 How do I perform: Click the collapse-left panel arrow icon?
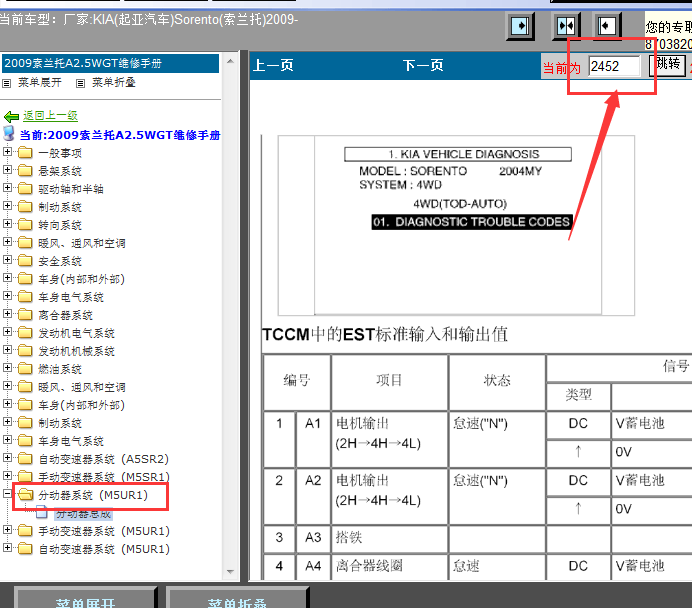coord(606,26)
